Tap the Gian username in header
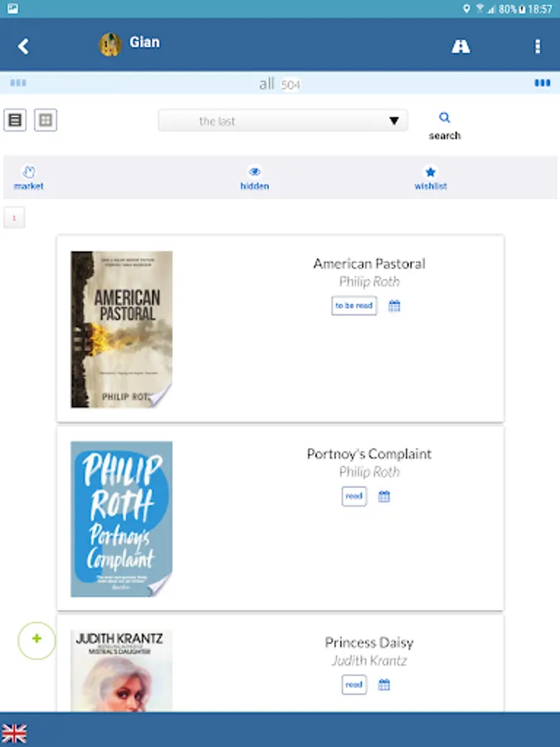This screenshot has height=747, width=560. 144,42
